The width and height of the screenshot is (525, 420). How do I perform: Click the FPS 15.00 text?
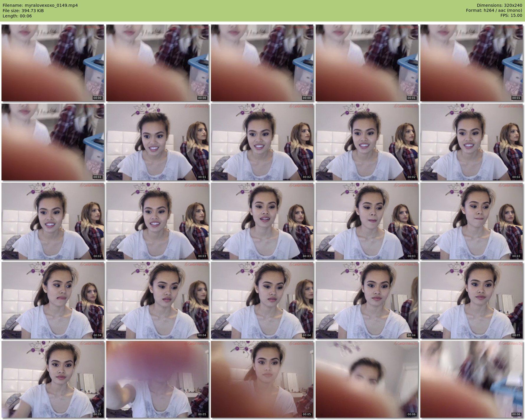click(x=511, y=16)
